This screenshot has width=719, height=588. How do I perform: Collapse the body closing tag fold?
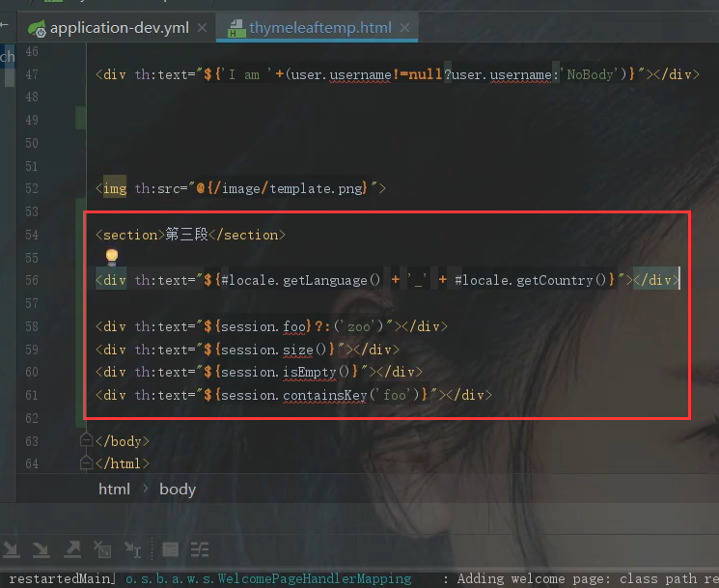86,441
